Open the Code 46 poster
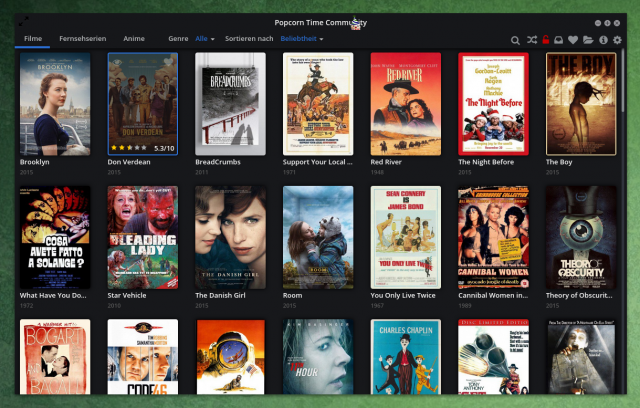This screenshot has height=408, width=640. pos(142,357)
